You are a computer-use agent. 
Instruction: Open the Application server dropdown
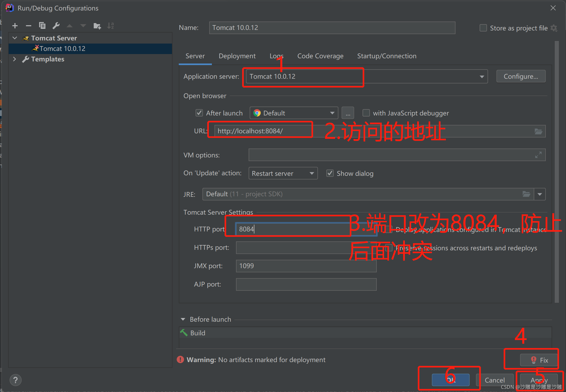coord(482,77)
